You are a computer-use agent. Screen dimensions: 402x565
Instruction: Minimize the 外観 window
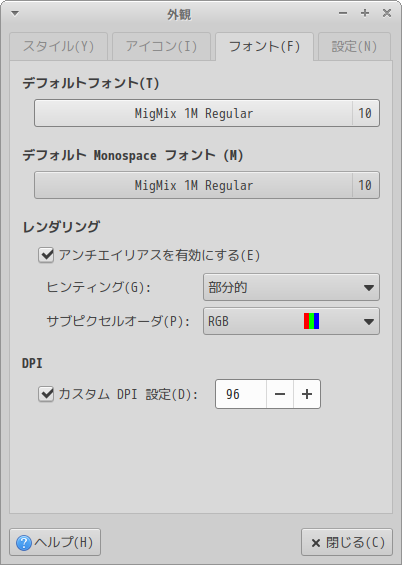343,13
